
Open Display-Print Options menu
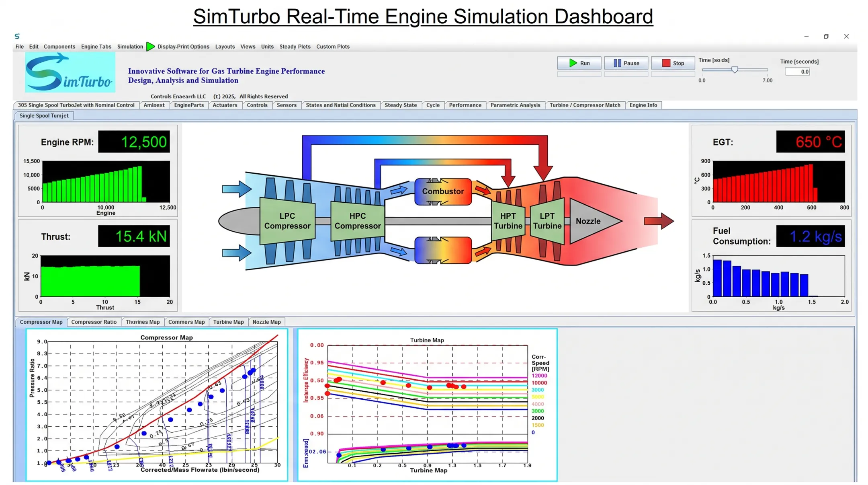[x=183, y=47]
